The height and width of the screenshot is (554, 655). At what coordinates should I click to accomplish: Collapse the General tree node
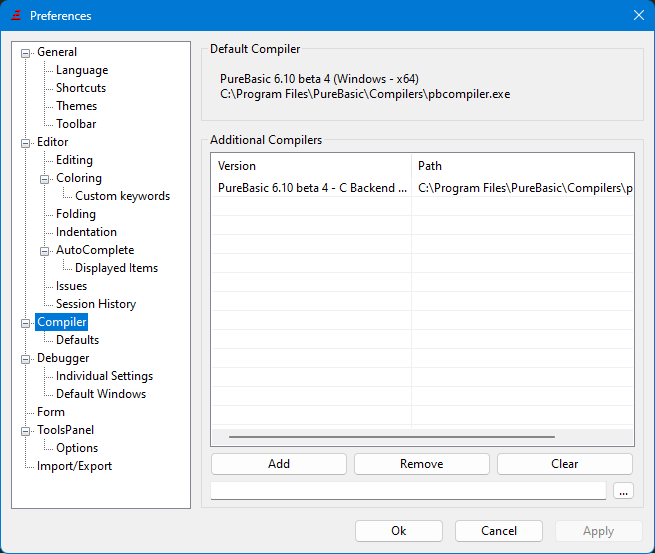click(26, 52)
